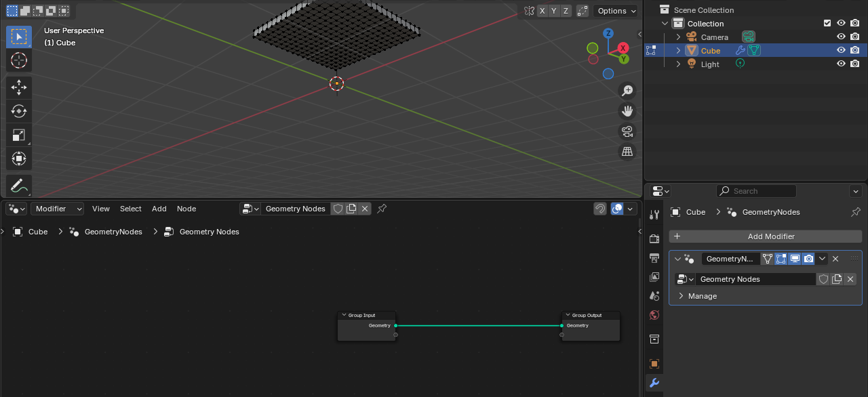Image resolution: width=868 pixels, height=397 pixels.
Task: Uncheck the Collection exclude checkbox
Action: [x=827, y=23]
